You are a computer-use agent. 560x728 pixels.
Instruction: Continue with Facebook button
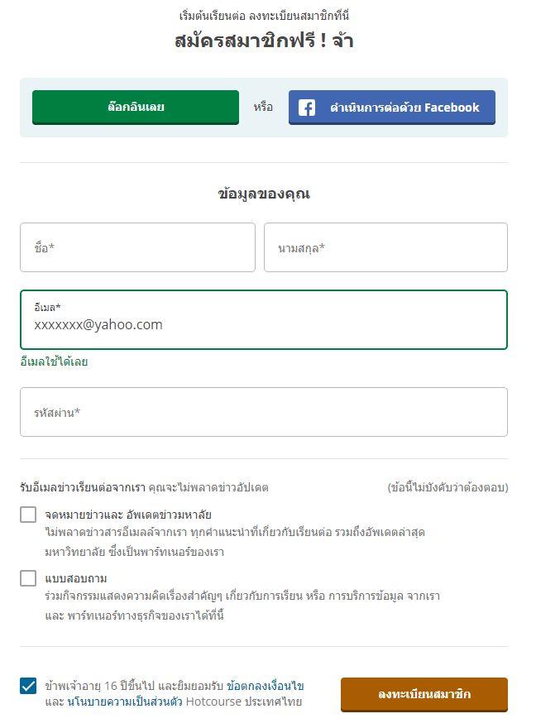[x=392, y=108]
